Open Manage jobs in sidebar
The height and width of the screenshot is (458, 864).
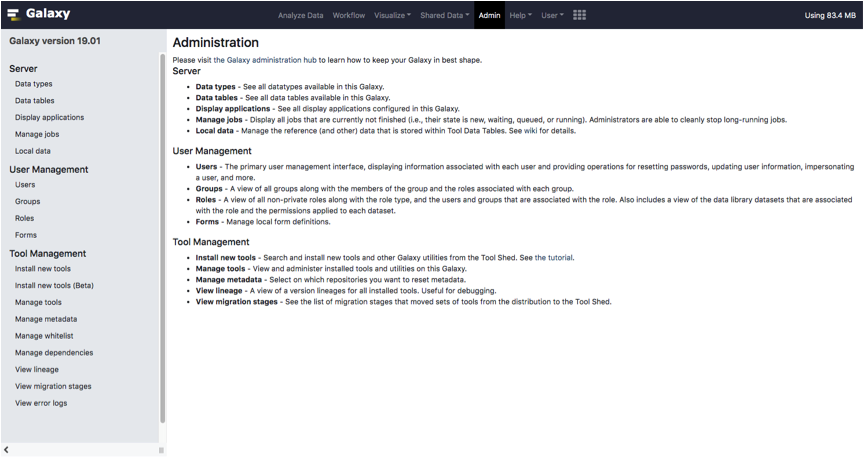coord(37,134)
